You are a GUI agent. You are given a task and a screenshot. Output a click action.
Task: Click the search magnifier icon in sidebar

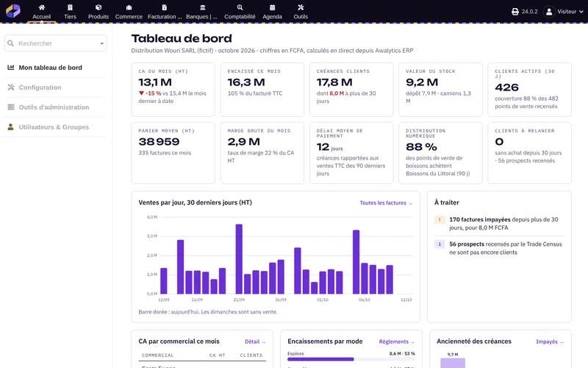point(11,43)
